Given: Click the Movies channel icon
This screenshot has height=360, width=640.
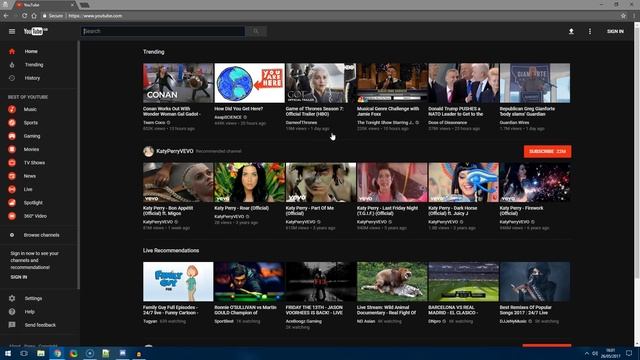Looking at the screenshot, I should 12,149.
